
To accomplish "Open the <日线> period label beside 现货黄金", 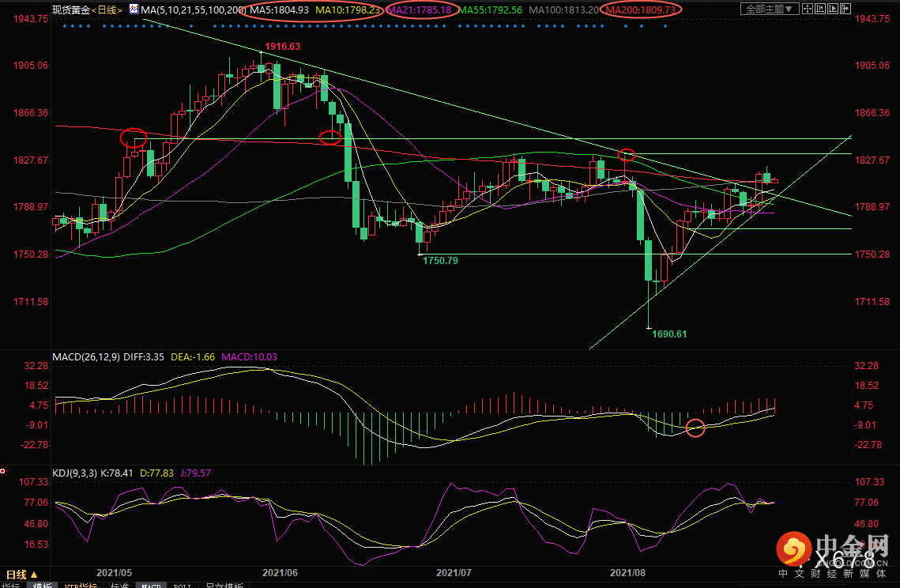I will click(107, 9).
